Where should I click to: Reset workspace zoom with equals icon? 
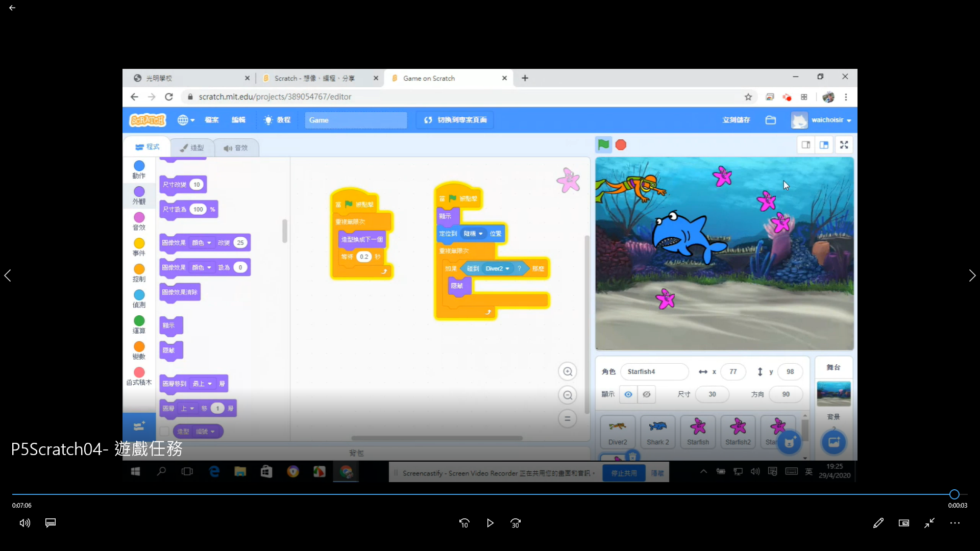coord(568,419)
